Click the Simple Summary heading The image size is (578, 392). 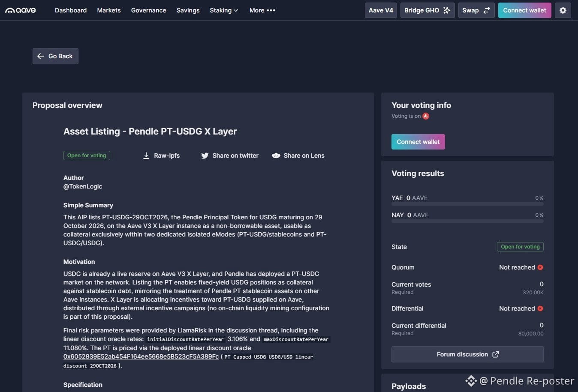[x=88, y=205]
